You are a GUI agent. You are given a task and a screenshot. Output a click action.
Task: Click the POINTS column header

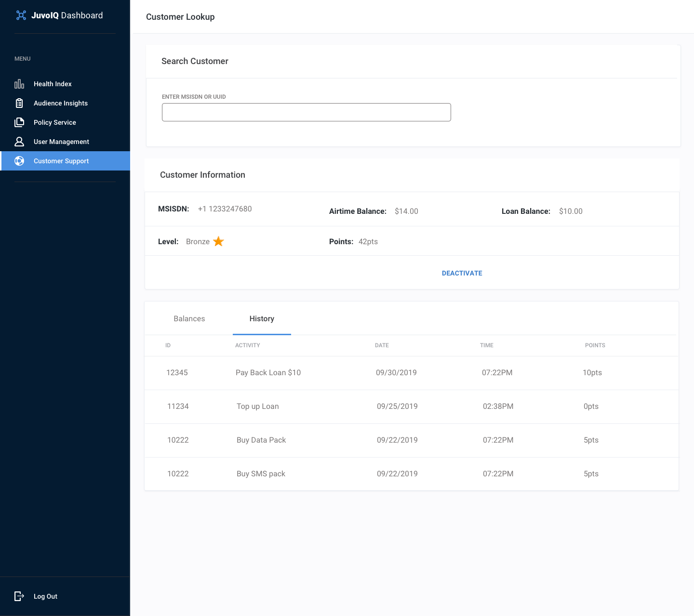point(595,345)
